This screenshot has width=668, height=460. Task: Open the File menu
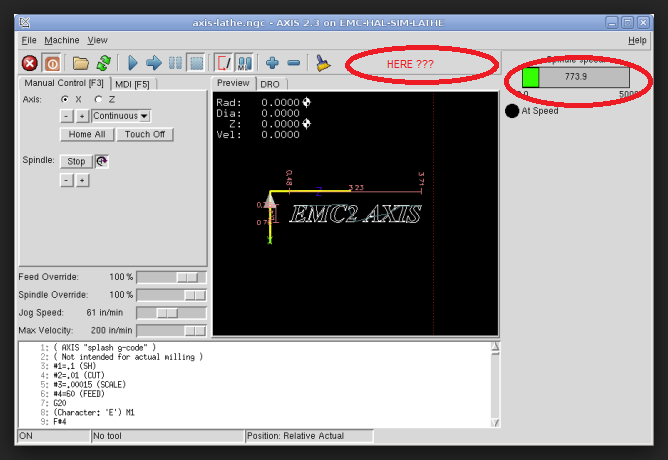coord(29,40)
